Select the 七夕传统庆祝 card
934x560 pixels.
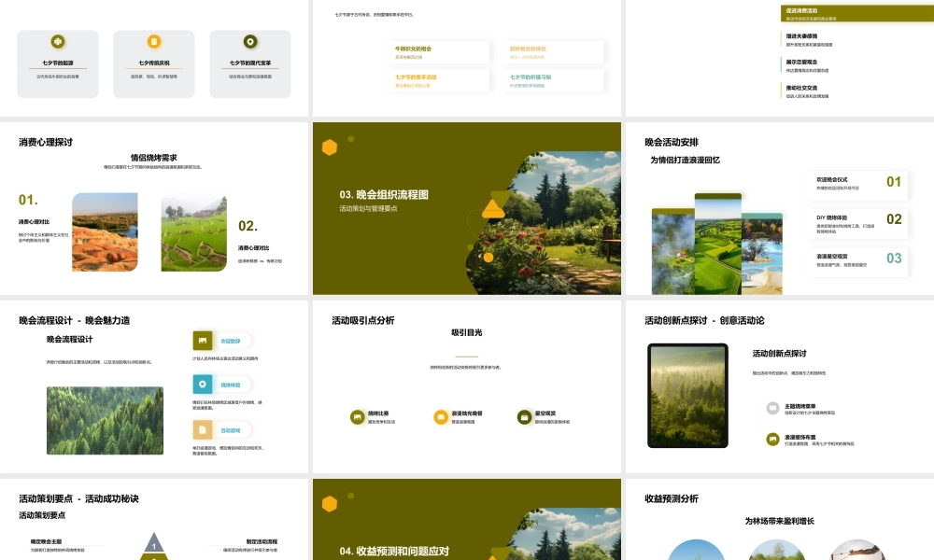[x=154, y=63]
